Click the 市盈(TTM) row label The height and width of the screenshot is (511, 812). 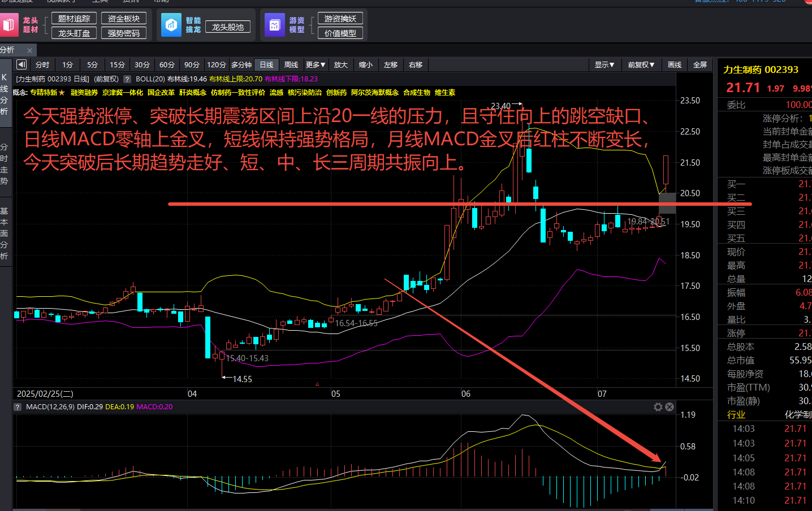click(749, 387)
